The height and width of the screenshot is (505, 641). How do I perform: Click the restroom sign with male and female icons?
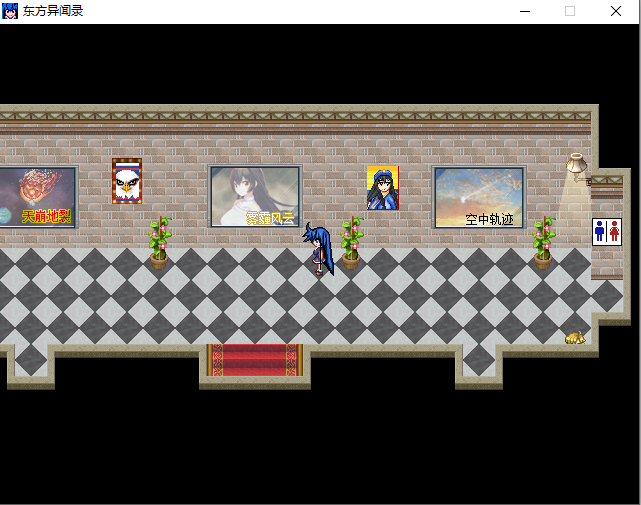pos(607,232)
